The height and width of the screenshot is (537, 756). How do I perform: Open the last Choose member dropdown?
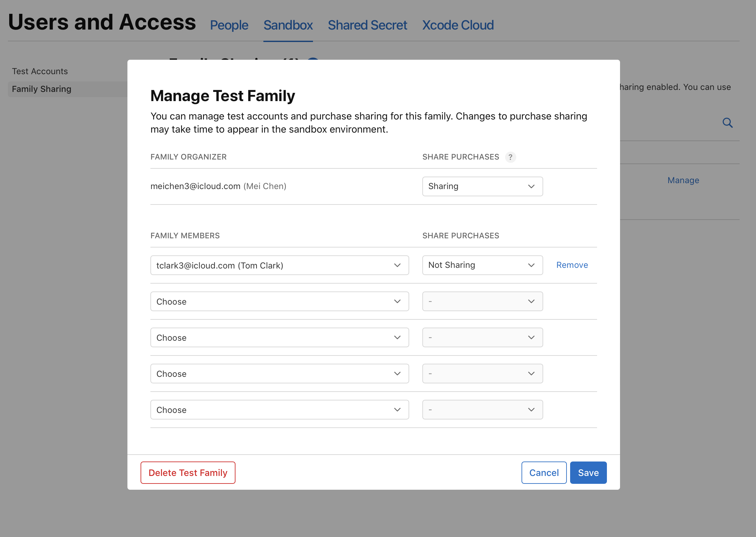coord(279,409)
